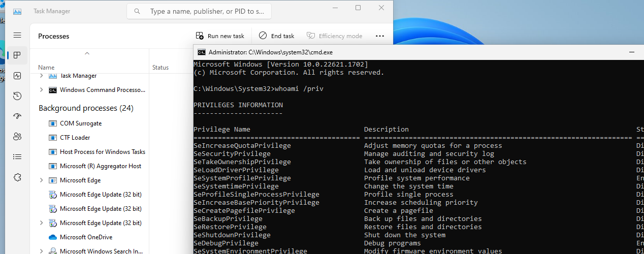Open the Startup apps sidebar icon
The height and width of the screenshot is (254, 644).
17,116
